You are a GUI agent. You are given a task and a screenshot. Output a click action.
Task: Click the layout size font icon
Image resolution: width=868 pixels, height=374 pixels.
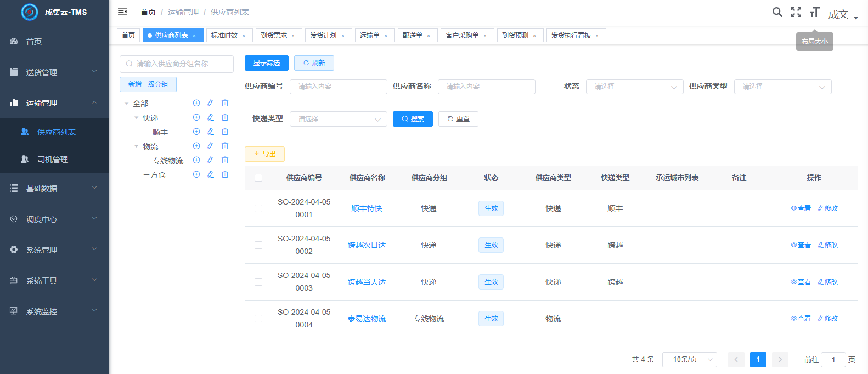[814, 12]
